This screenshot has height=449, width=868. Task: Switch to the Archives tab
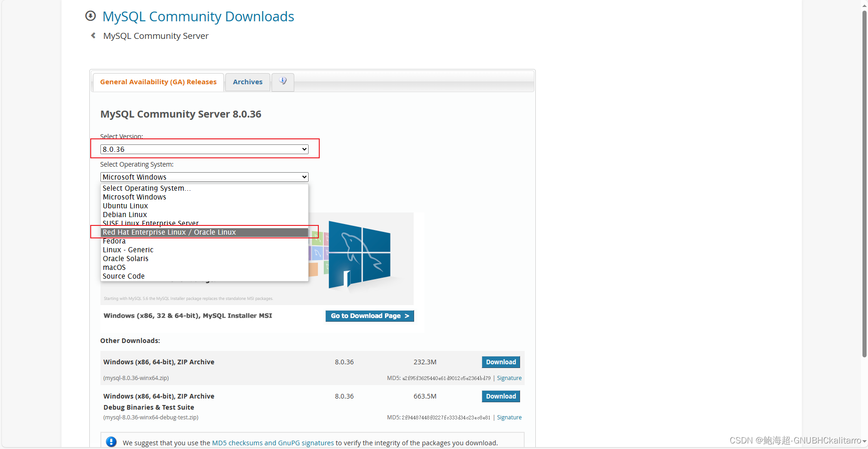coord(248,82)
